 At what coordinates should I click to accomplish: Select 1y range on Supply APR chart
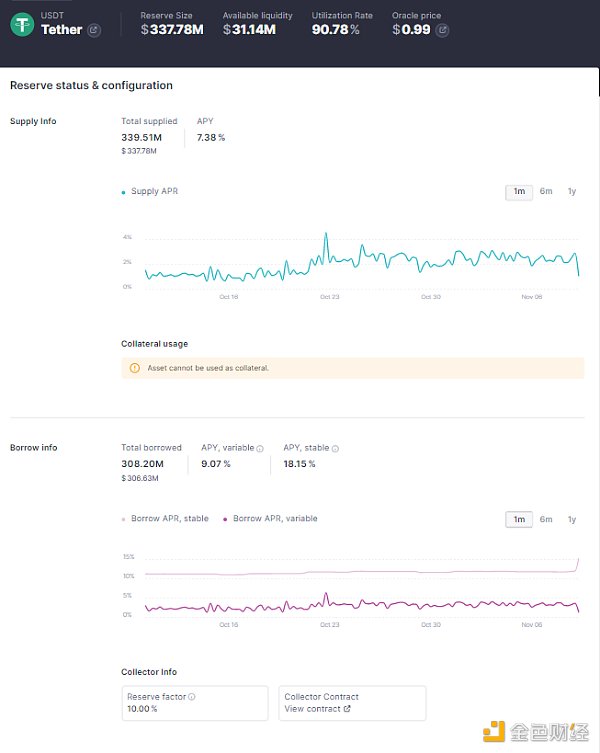pyautogui.click(x=572, y=192)
